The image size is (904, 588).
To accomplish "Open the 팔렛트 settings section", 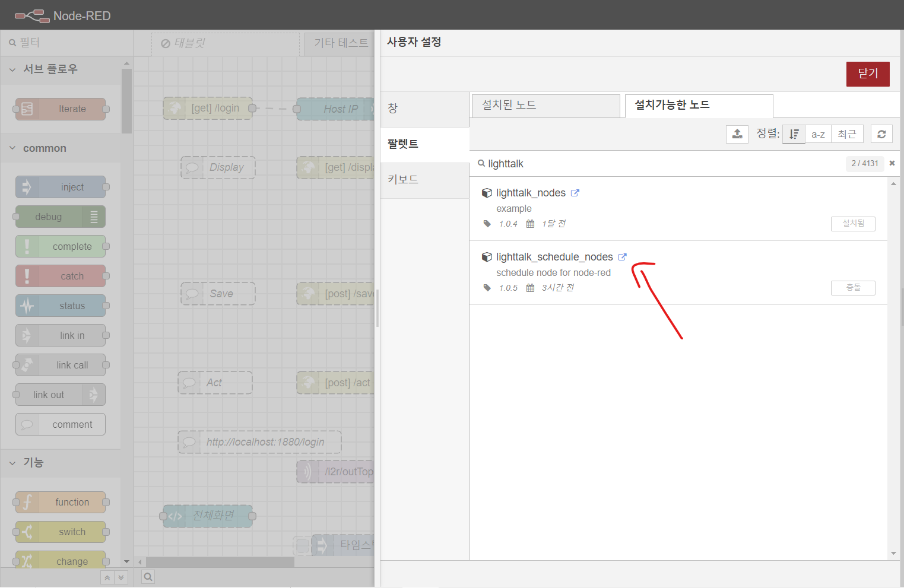I will [x=424, y=144].
